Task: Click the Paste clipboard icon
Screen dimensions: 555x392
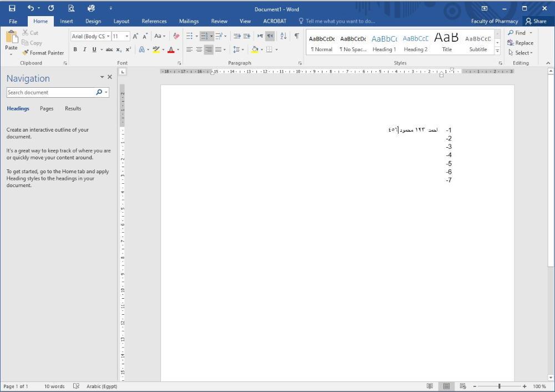Action: click(x=11, y=37)
